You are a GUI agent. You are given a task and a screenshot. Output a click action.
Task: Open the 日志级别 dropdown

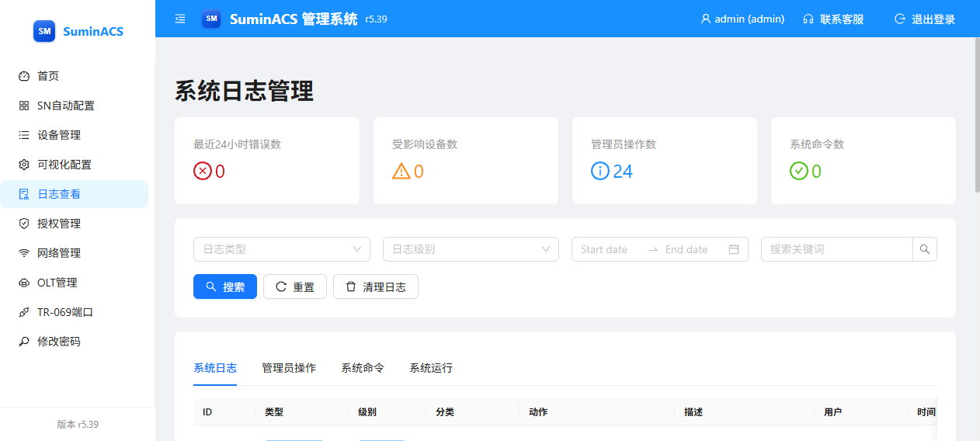pyautogui.click(x=471, y=249)
